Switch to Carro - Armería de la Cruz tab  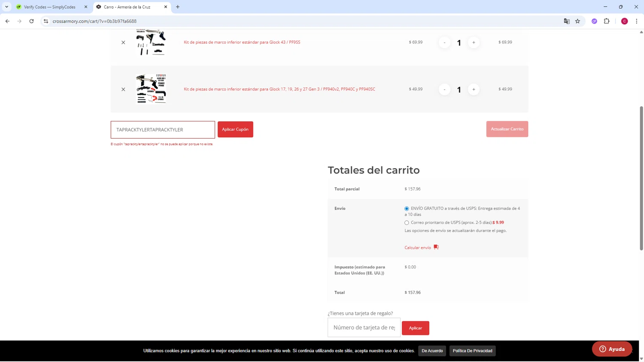127,7
